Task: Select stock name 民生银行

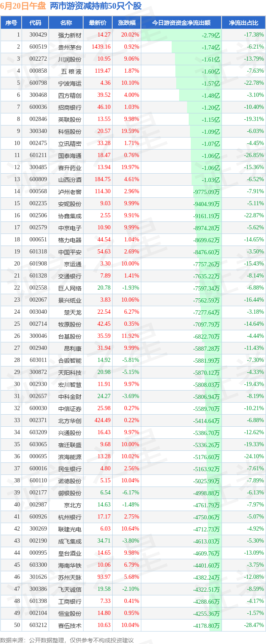Action: coord(70,469)
